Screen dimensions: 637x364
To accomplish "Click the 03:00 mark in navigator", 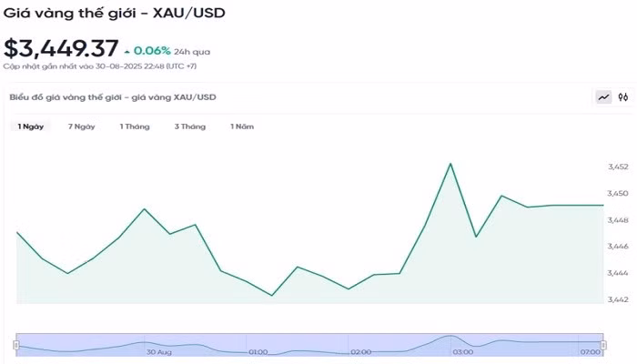I will [463, 351].
